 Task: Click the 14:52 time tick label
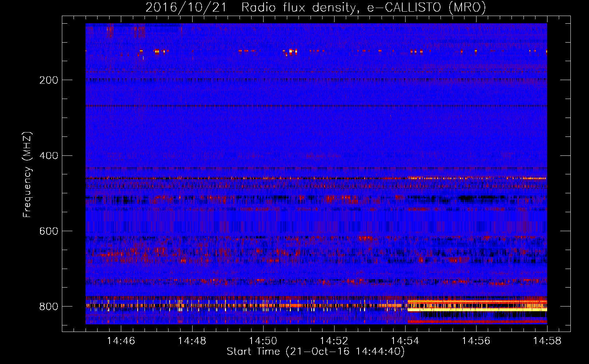click(334, 341)
